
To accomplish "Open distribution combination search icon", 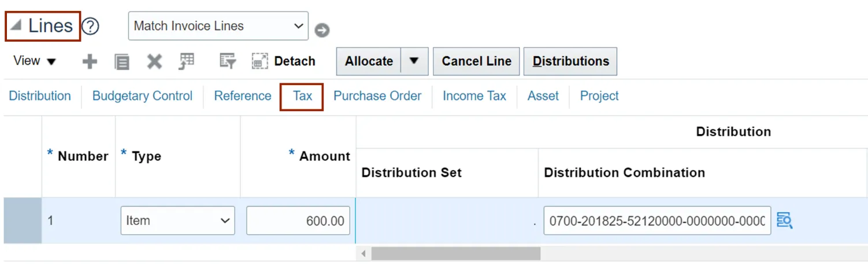I will (x=784, y=220).
